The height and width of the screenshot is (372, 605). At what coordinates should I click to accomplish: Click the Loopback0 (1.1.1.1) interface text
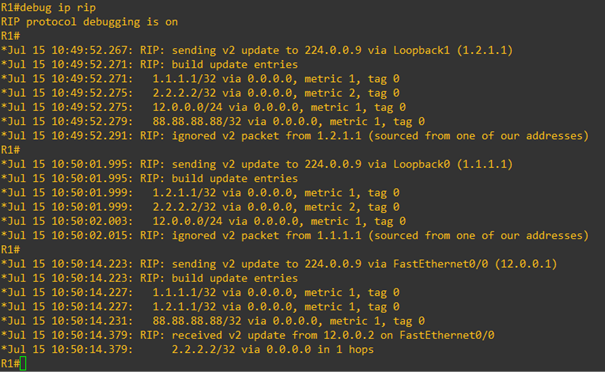[x=453, y=164]
